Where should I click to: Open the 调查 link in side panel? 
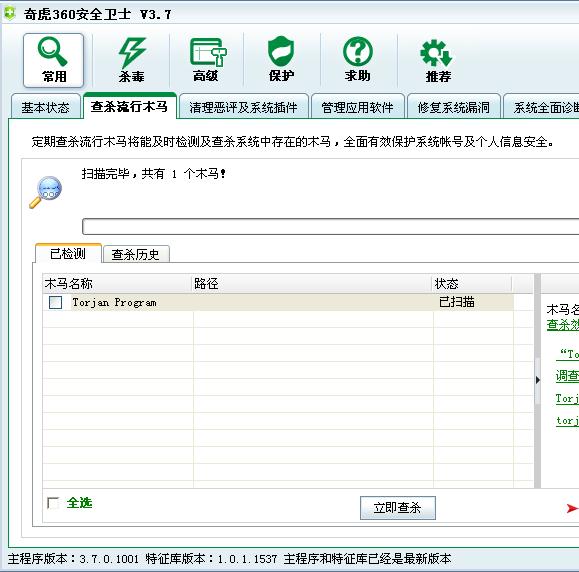coord(567,376)
